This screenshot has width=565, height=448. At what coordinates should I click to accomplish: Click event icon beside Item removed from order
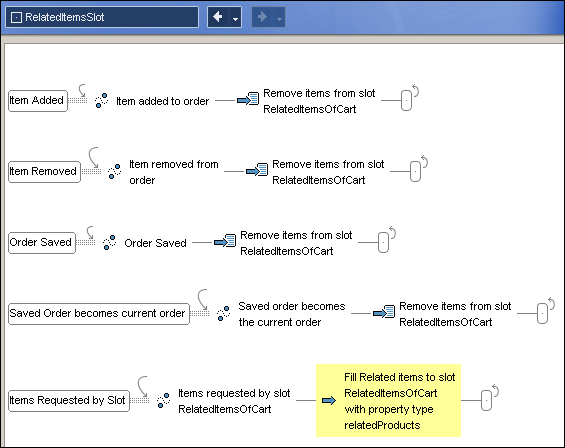coord(115,171)
